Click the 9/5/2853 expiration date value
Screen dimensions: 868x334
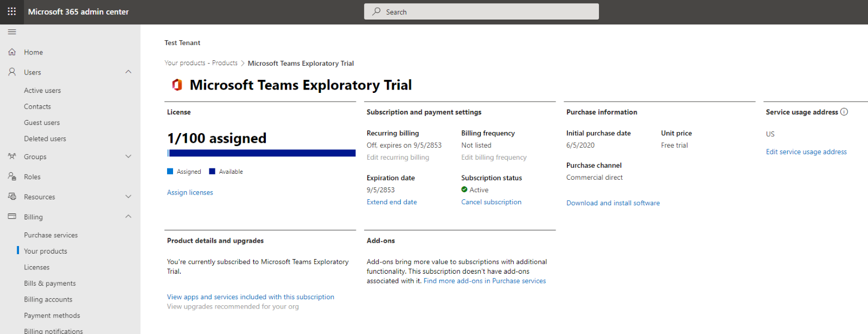tap(381, 190)
